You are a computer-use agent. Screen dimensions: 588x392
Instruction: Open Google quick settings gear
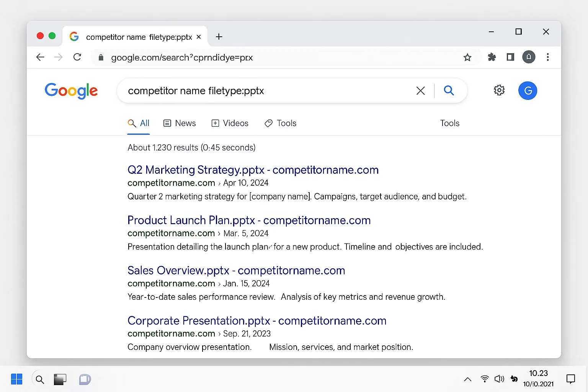[x=499, y=90]
